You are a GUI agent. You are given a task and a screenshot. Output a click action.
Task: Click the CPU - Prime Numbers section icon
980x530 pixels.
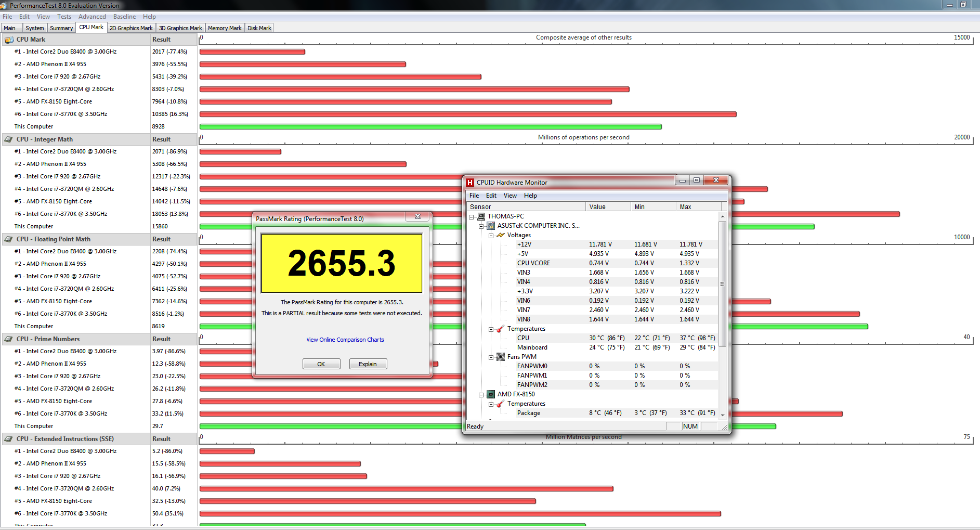pyautogui.click(x=9, y=339)
